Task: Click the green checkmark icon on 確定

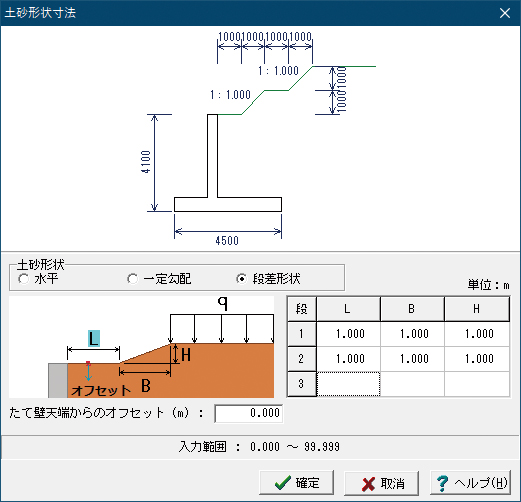Action: click(282, 483)
